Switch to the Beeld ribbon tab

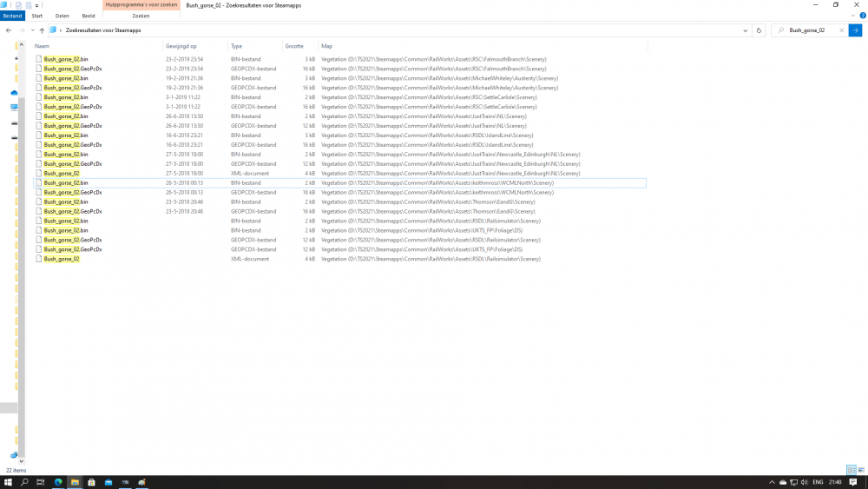coord(89,16)
